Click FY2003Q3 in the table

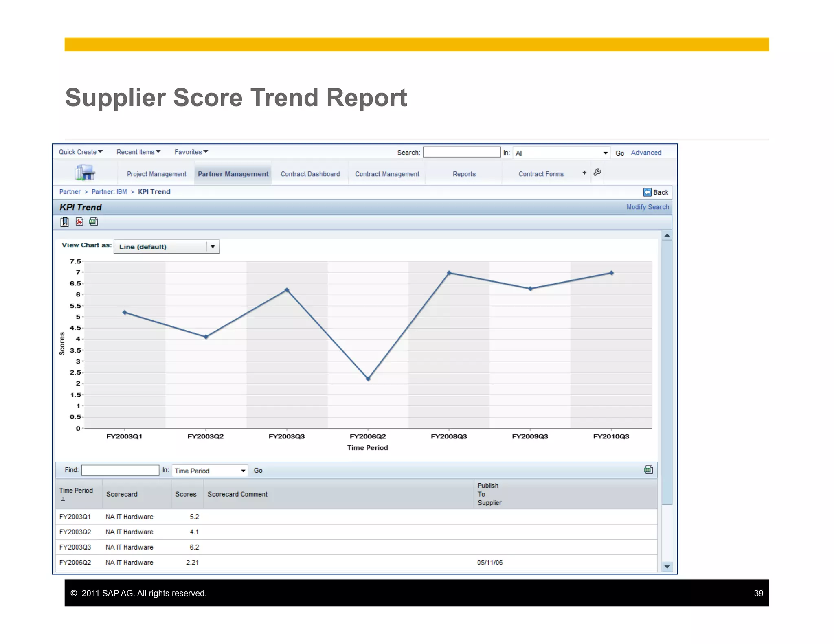click(75, 547)
